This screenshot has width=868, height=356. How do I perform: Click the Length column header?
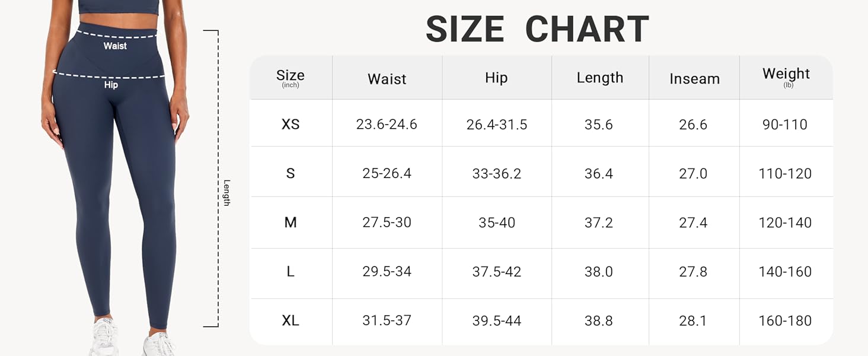[x=599, y=78]
